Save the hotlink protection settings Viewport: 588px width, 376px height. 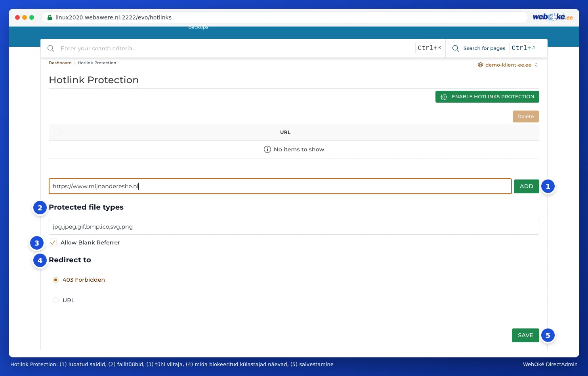(525, 335)
